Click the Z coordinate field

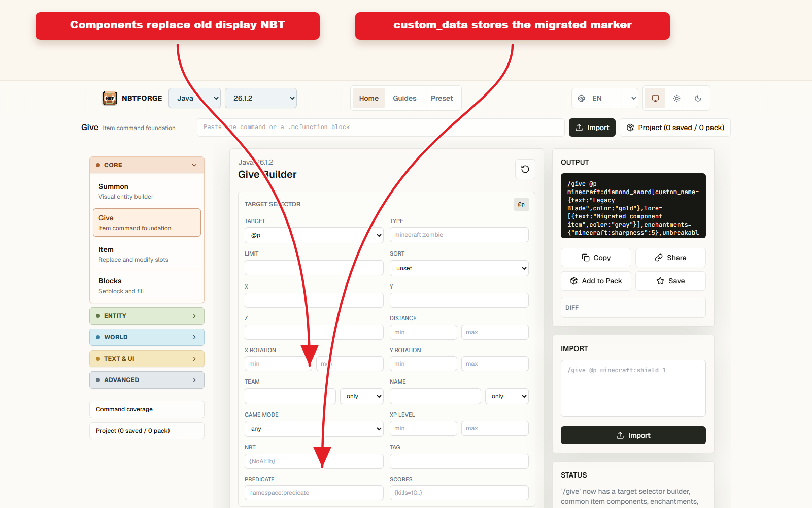[x=314, y=332]
